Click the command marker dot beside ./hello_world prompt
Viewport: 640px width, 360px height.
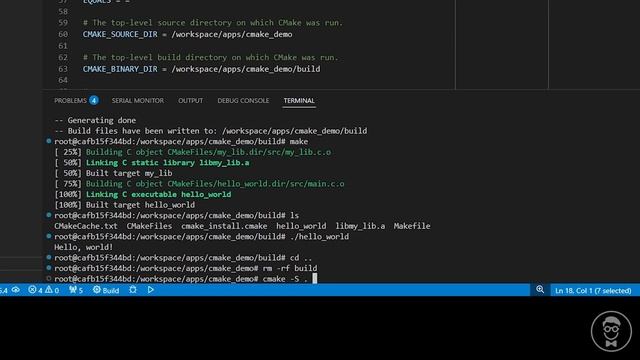pos(49,236)
